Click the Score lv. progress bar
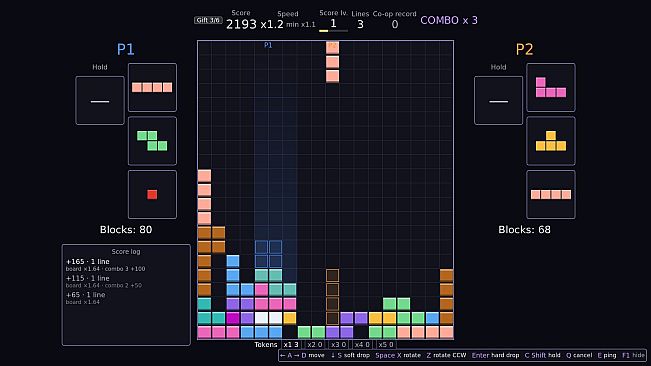The height and width of the screenshot is (366, 651). point(333,31)
